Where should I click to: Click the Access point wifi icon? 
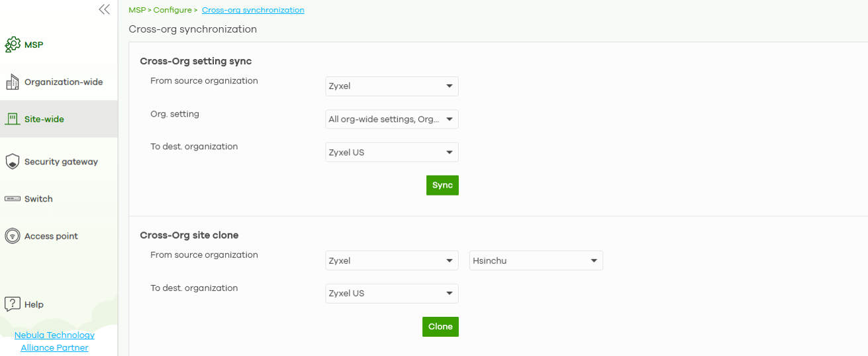pos(13,236)
